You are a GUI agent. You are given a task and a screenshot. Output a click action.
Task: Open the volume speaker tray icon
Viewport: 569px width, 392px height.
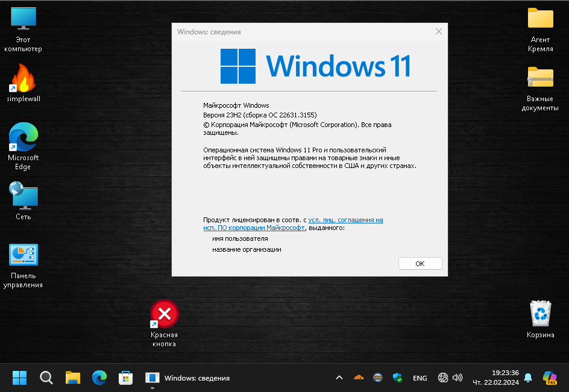457,378
